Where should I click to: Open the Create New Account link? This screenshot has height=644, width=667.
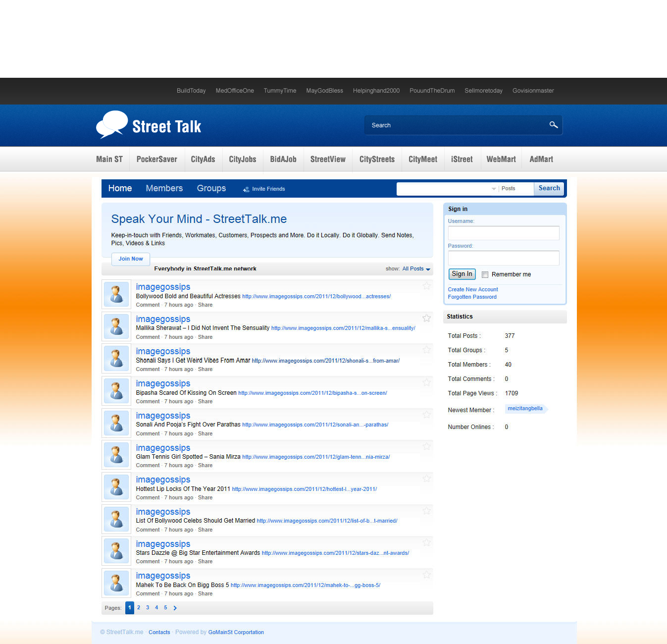pyautogui.click(x=472, y=289)
